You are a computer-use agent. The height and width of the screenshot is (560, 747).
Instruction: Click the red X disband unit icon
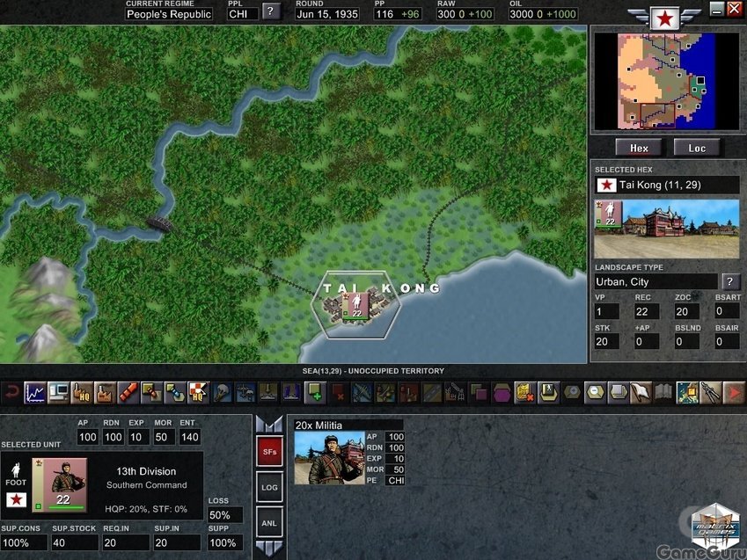338,393
